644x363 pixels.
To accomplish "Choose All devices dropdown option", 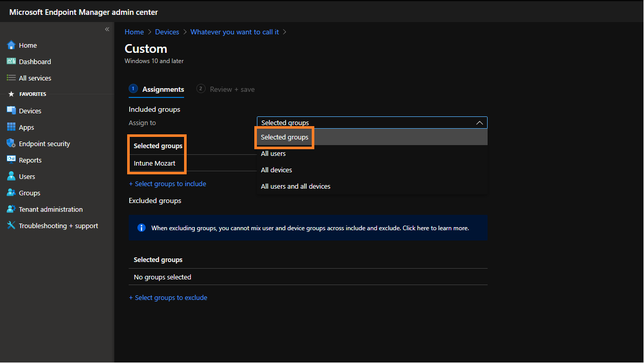I will coord(372,170).
